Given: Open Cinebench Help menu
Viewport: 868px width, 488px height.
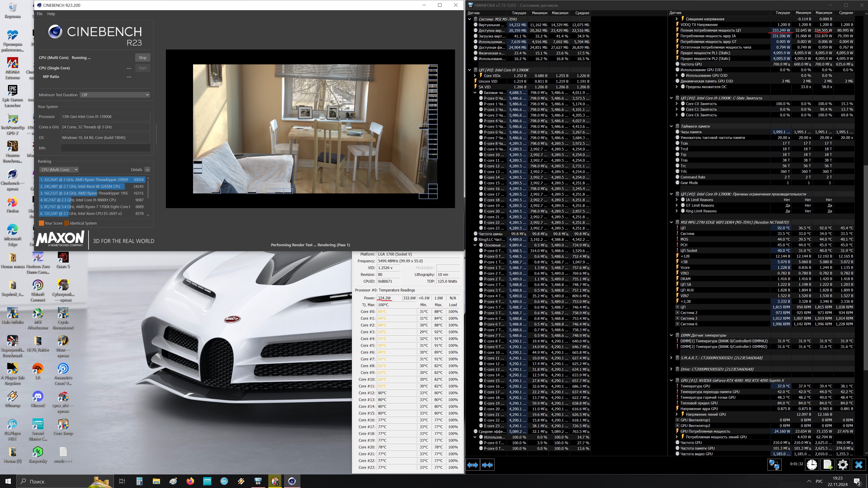Looking at the screenshot, I should coord(51,14).
